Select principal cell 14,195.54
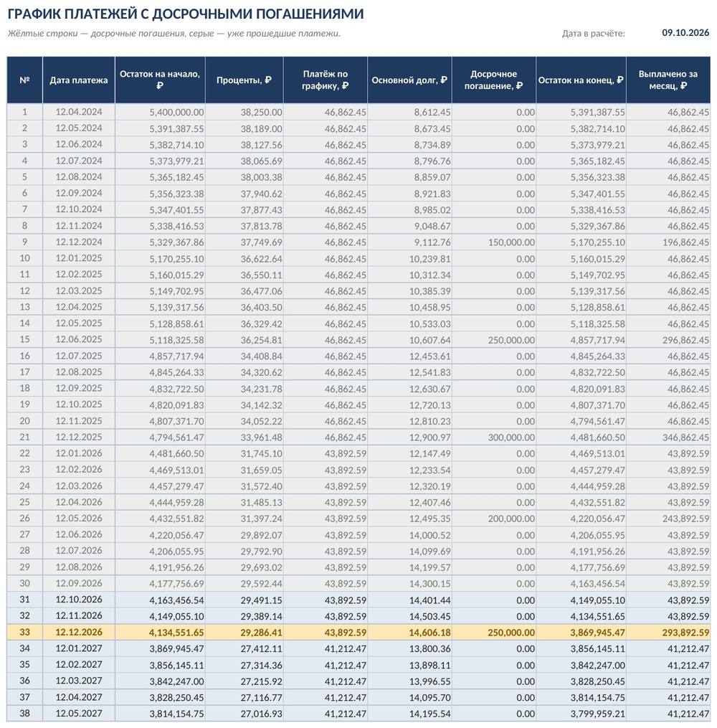 409,713
